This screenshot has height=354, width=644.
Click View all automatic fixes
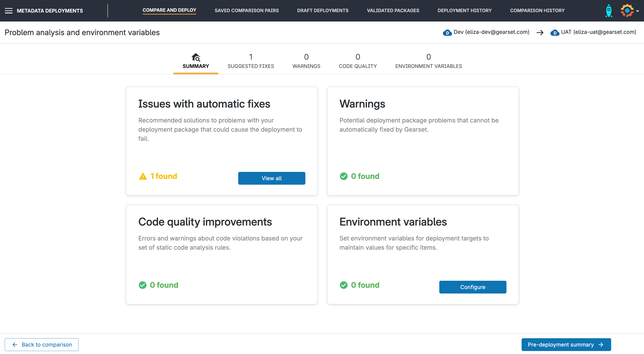click(271, 178)
